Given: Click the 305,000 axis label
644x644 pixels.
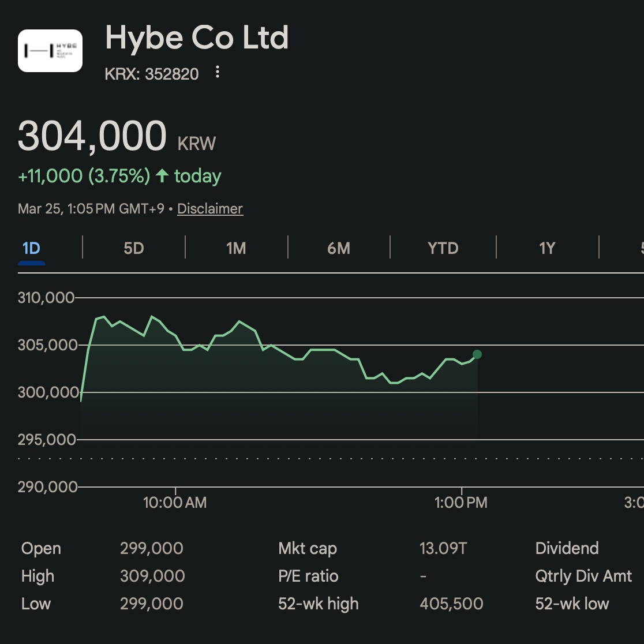Looking at the screenshot, I should (48, 345).
